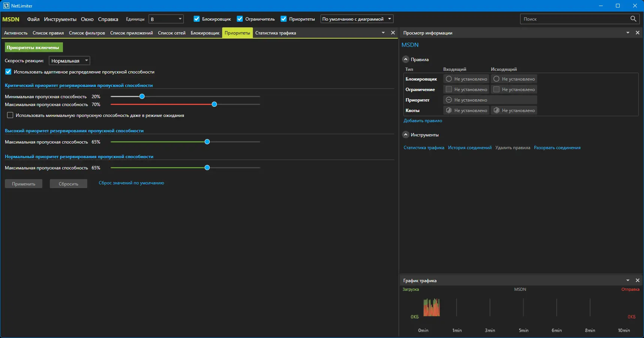Click the search magnifier icon
Viewport: 644px width, 338px height.
pyautogui.click(x=633, y=19)
